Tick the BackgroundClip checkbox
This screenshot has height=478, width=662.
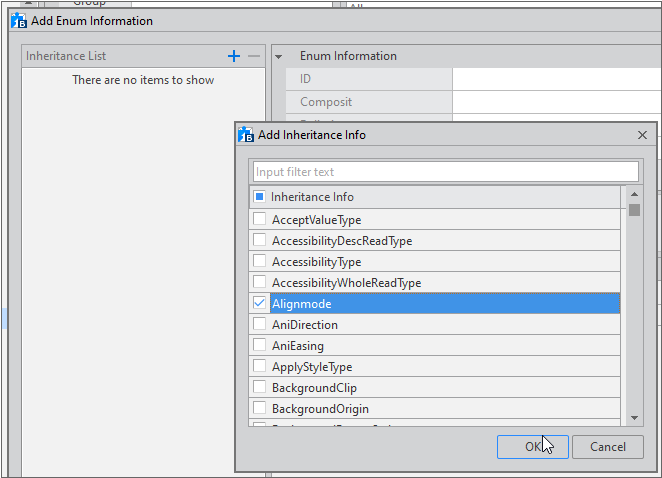260,387
